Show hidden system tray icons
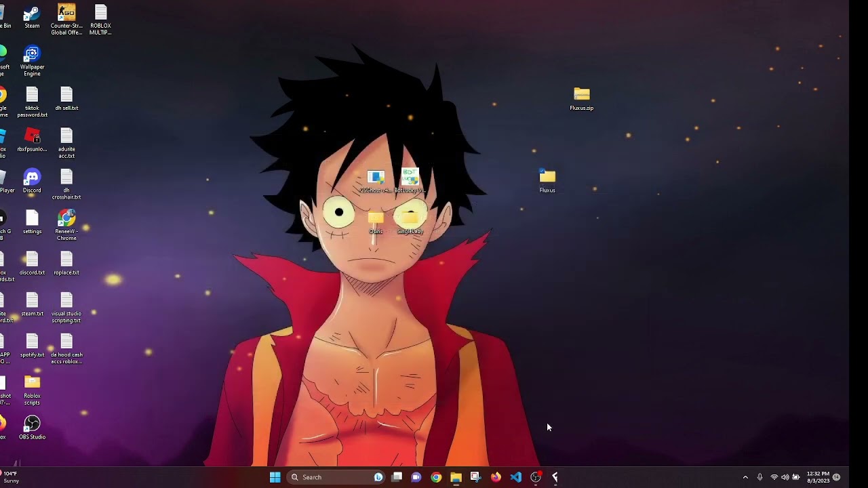 coord(745,477)
